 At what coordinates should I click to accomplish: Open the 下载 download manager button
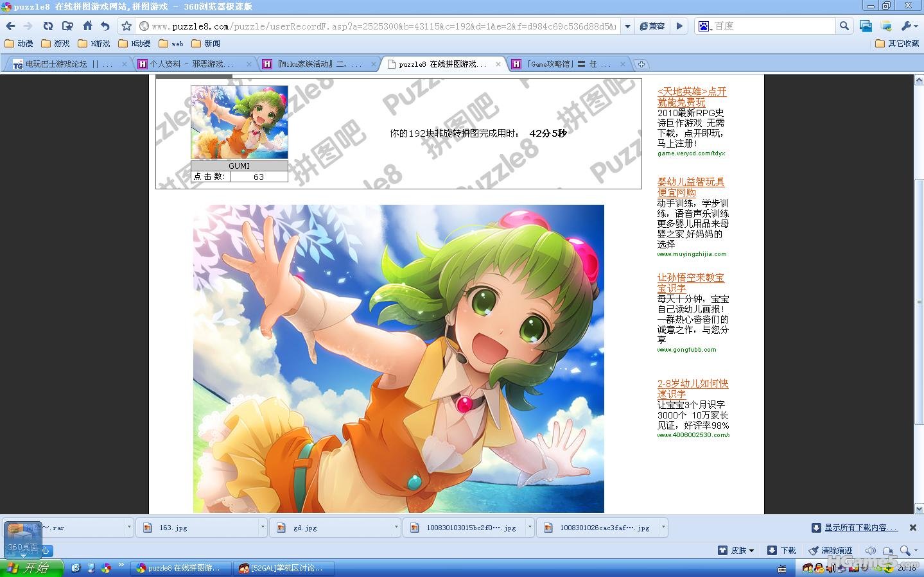(x=781, y=551)
